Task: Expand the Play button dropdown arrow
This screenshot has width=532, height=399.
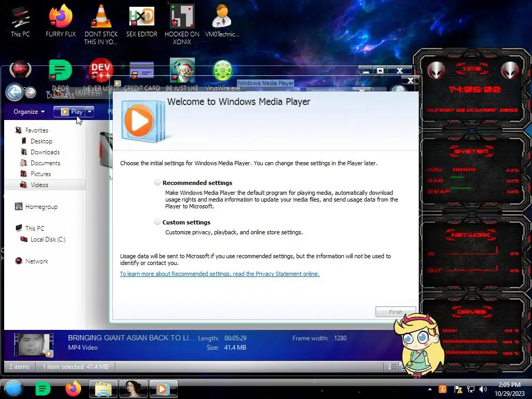Action: coord(89,112)
